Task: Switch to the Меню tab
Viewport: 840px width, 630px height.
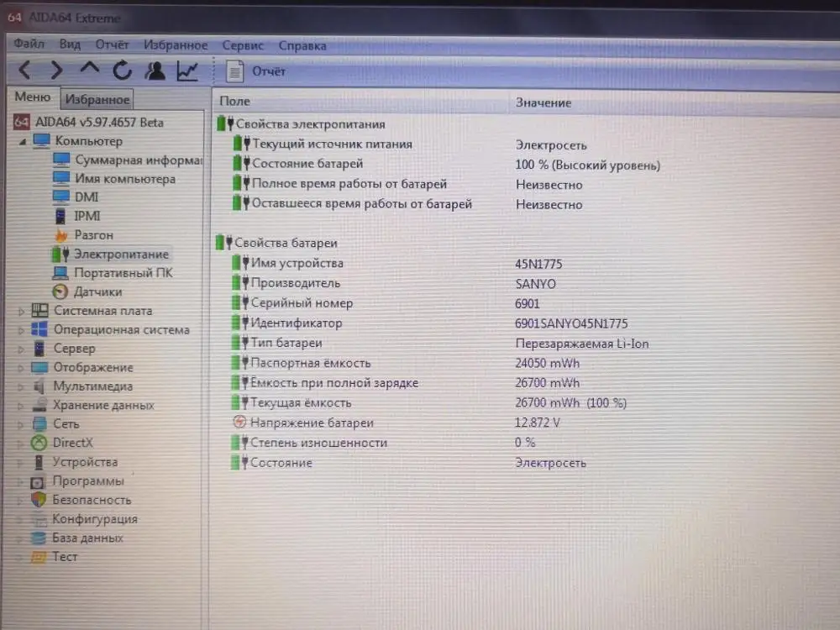Action: (33, 97)
